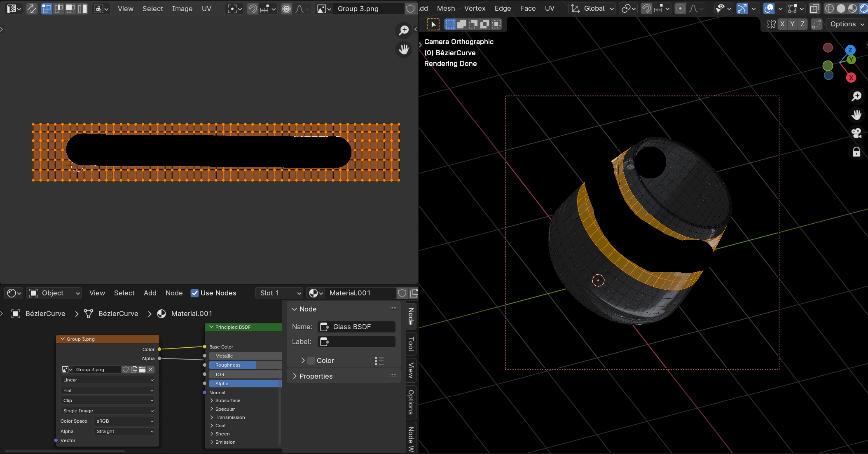Unlink Group 3.png image from node
The width and height of the screenshot is (868, 454).
pos(151,370)
